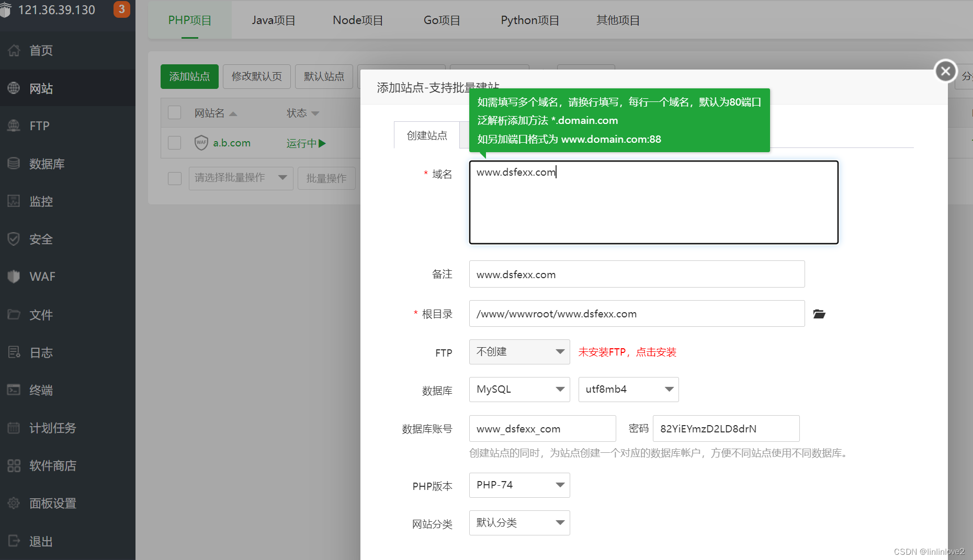Switch to the Java项目 tab

pyautogui.click(x=274, y=20)
